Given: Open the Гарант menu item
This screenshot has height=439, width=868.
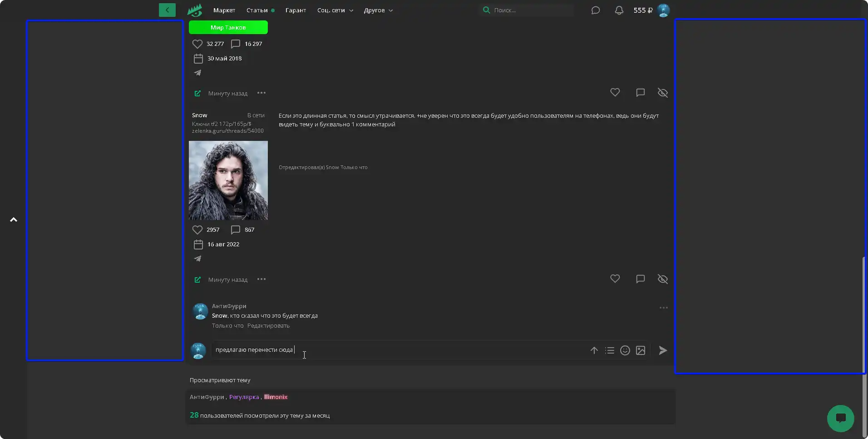Looking at the screenshot, I should (296, 10).
